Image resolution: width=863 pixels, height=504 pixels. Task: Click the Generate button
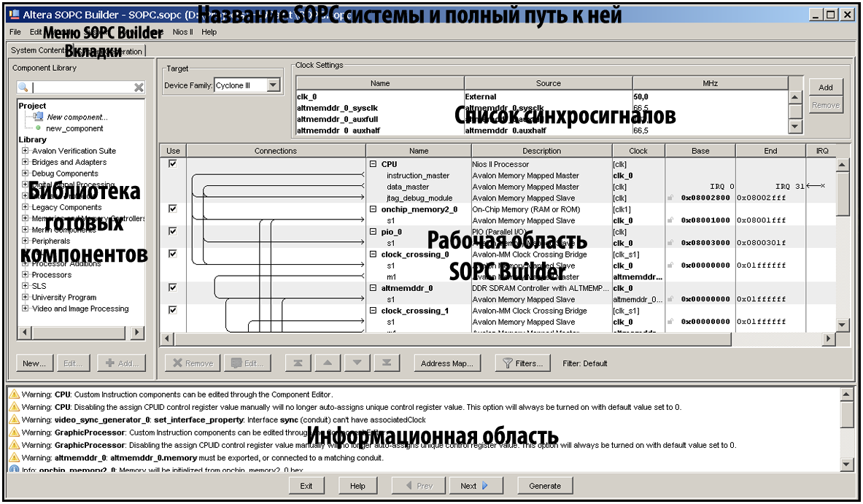point(545,486)
